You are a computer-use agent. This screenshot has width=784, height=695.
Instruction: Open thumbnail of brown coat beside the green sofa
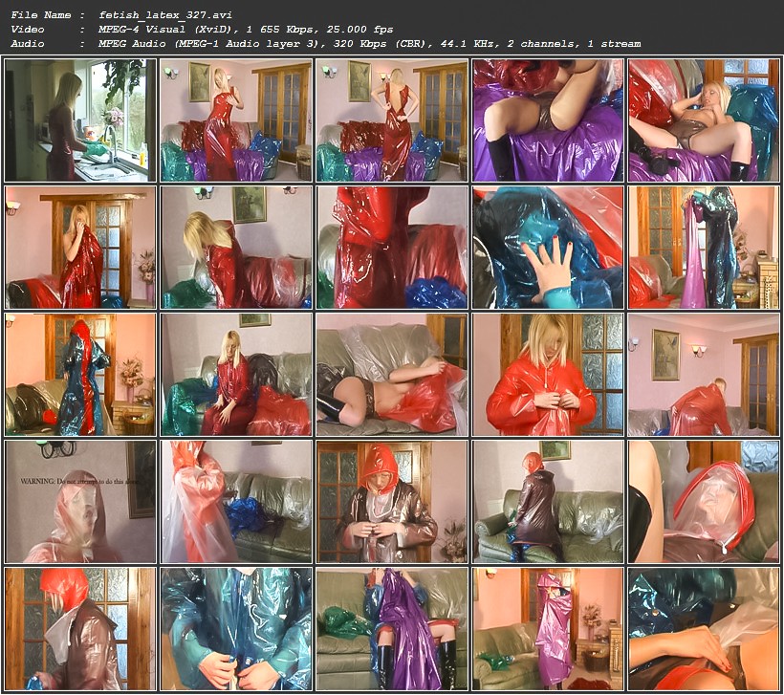(548, 501)
